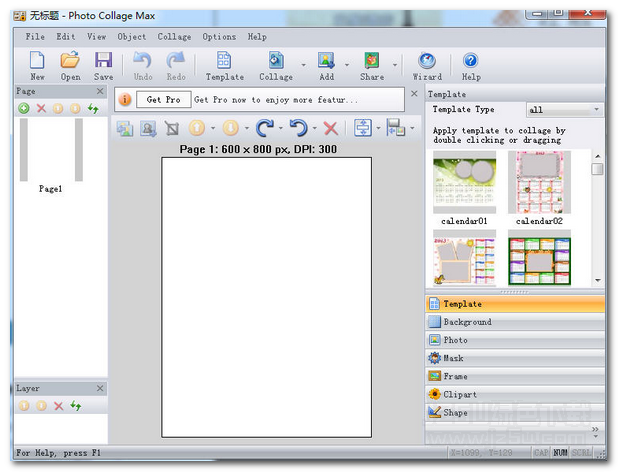
Task: Open Template from the main toolbar
Action: point(225,66)
